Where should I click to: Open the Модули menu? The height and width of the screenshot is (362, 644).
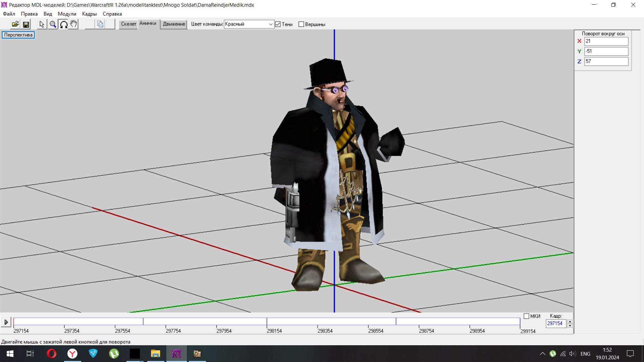tap(67, 14)
